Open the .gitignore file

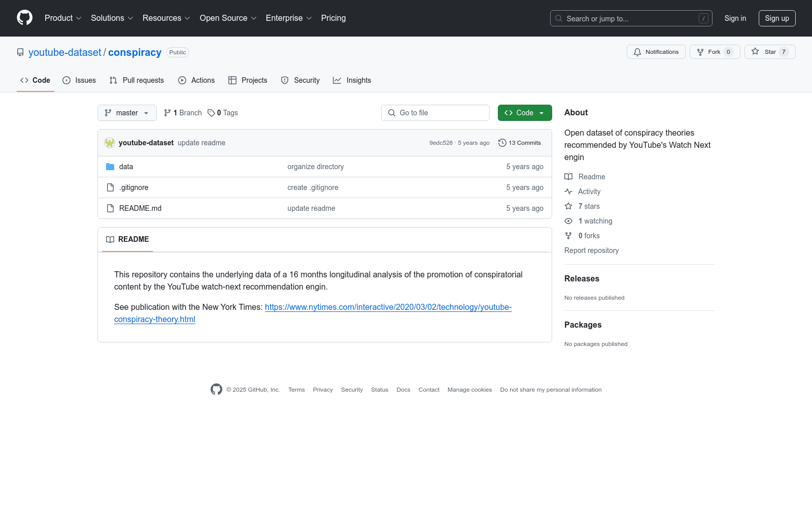134,187
